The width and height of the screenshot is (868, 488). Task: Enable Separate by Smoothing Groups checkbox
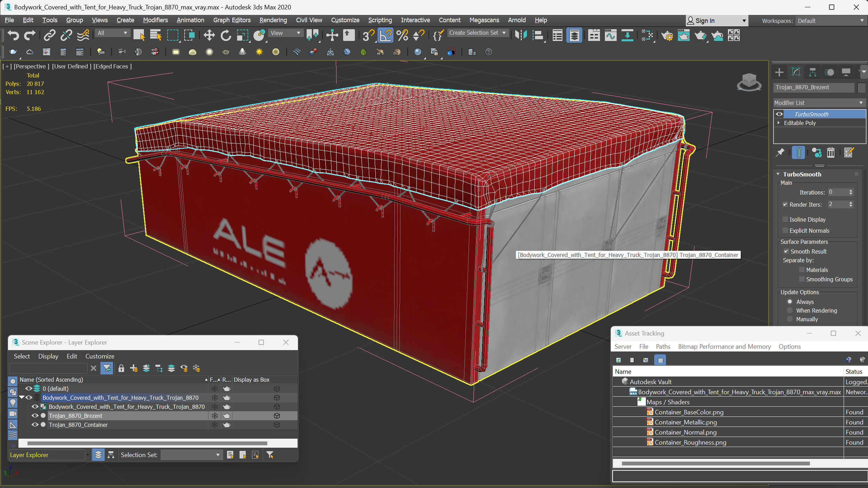point(802,279)
